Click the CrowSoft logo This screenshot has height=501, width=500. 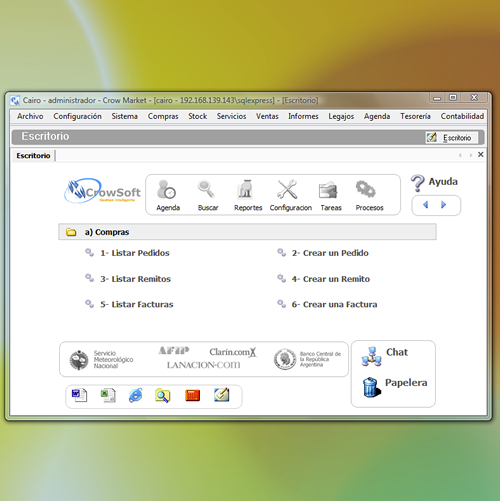coord(102,191)
